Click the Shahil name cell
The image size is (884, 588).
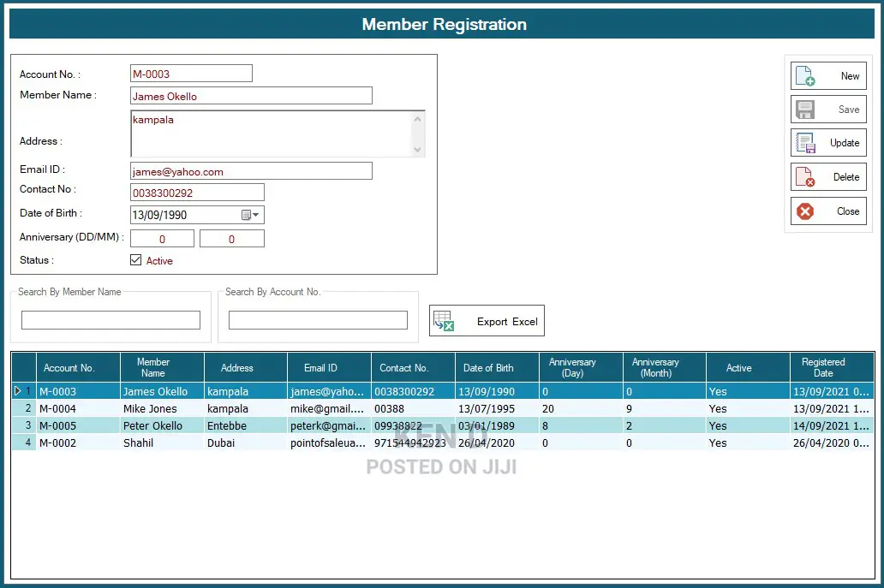point(162,442)
